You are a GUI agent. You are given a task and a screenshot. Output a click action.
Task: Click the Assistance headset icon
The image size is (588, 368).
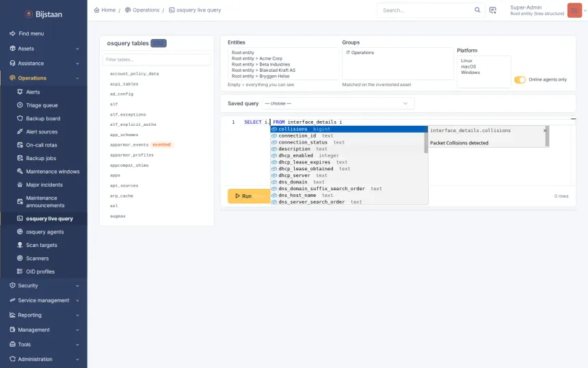(12, 63)
